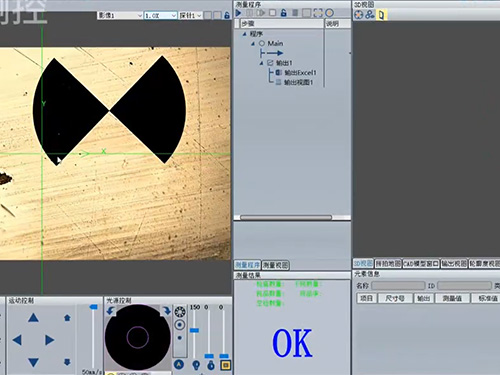The height and width of the screenshot is (375, 500).
Task: Toggle auto light 'A' button
Action: click(x=179, y=365)
